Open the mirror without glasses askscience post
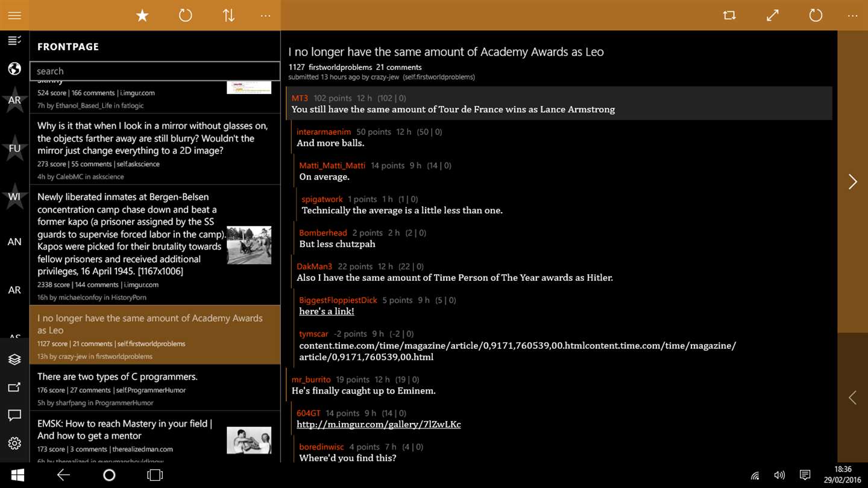868x488 pixels. coord(155,149)
